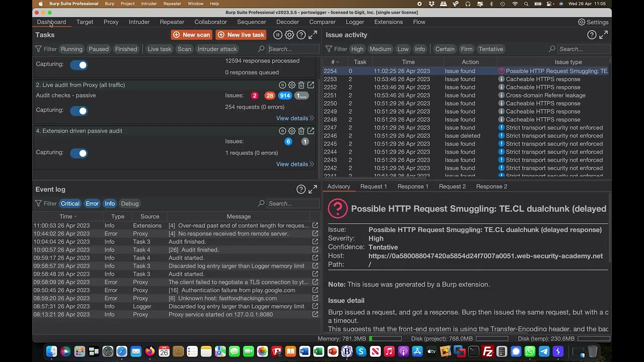The width and height of the screenshot is (644, 362).
Task: Open details icon for No response received event
Action: coord(315,234)
